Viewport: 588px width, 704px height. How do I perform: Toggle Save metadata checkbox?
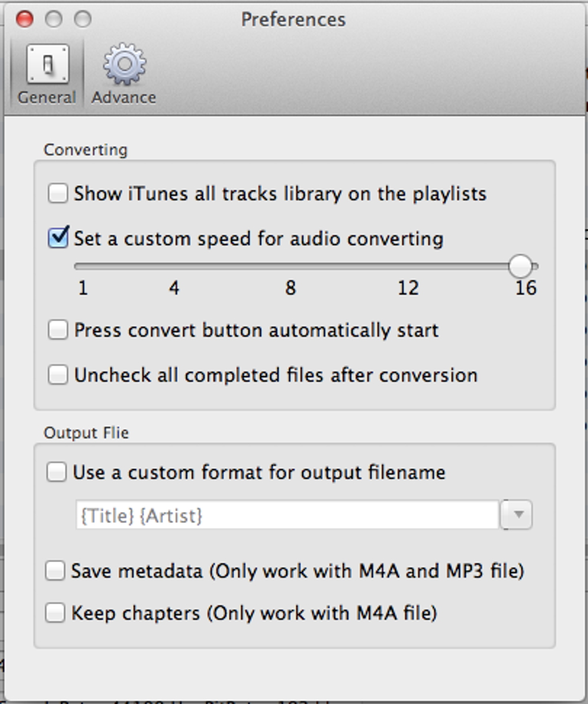[55, 571]
